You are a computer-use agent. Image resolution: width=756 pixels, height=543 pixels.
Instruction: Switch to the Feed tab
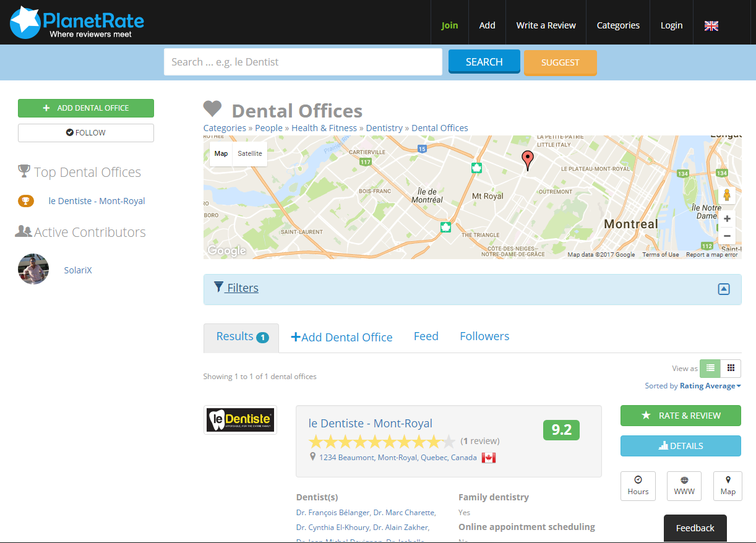(426, 336)
